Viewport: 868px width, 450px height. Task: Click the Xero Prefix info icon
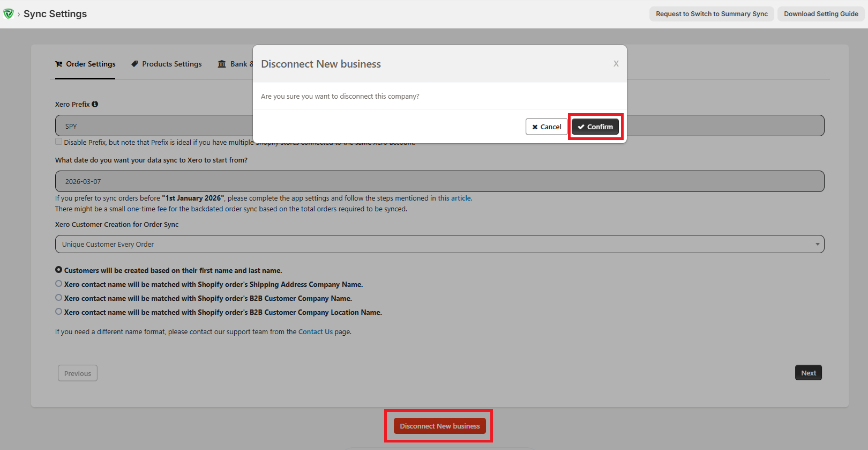pos(95,104)
